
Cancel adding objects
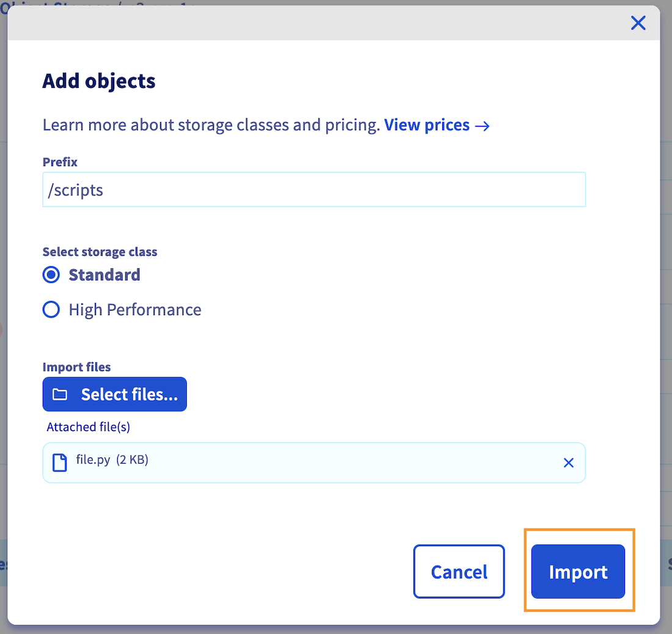[459, 572]
